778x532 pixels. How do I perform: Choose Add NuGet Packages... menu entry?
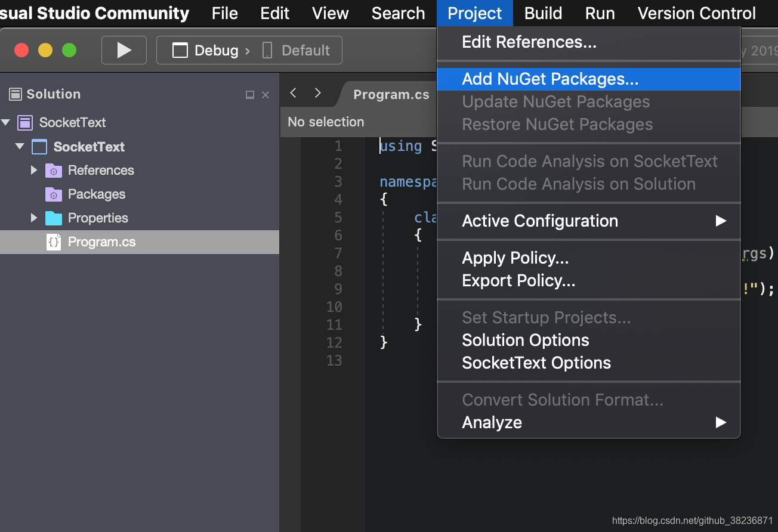[x=589, y=79]
